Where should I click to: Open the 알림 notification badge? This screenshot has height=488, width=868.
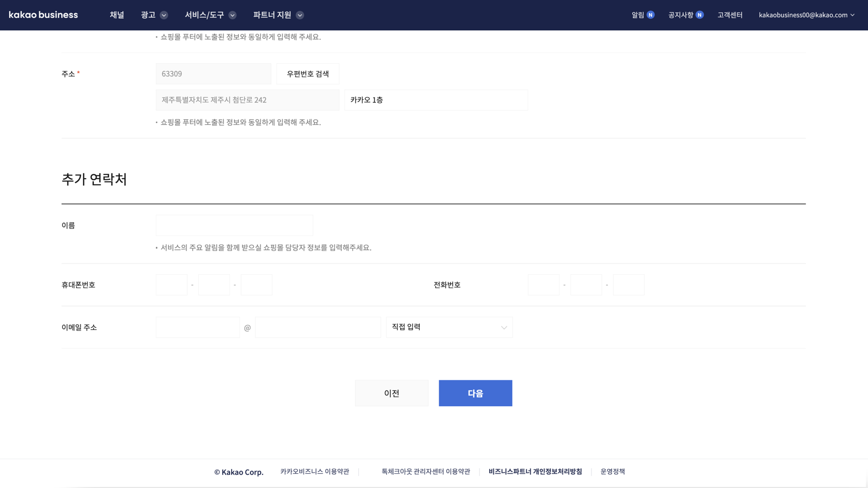click(x=650, y=15)
